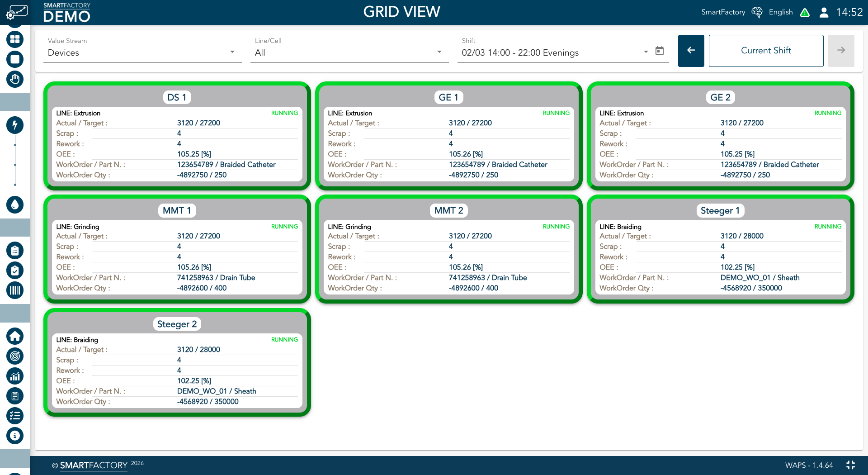
Task: Open the bar chart analytics icon
Action: [15, 376]
